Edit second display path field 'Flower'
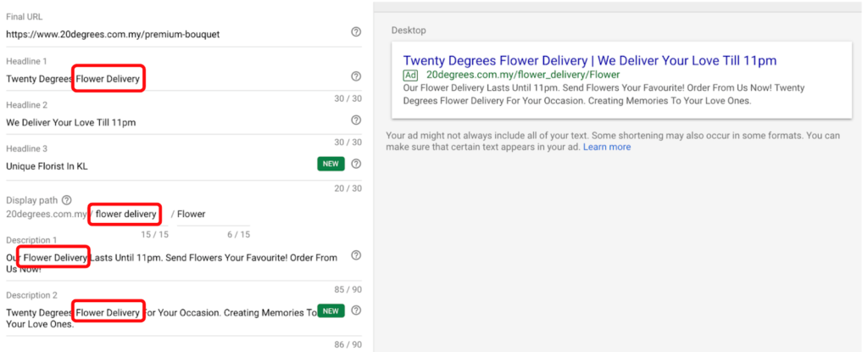868x352 pixels. click(213, 214)
